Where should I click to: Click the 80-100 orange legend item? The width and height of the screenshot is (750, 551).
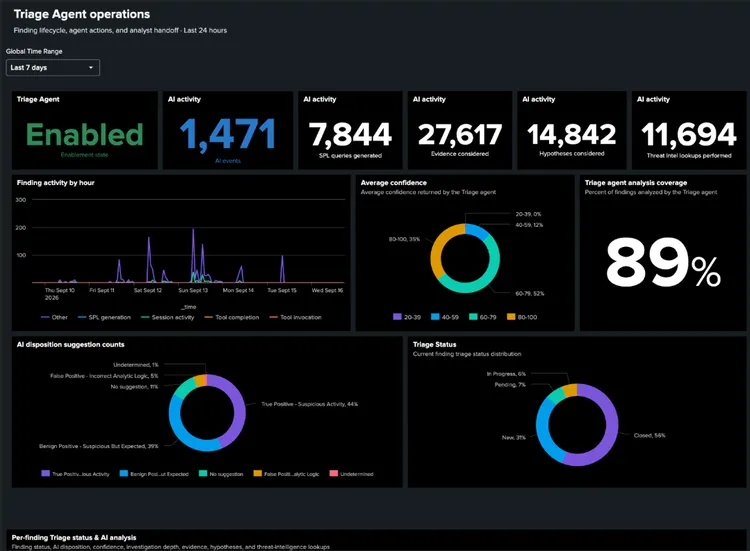click(x=522, y=317)
